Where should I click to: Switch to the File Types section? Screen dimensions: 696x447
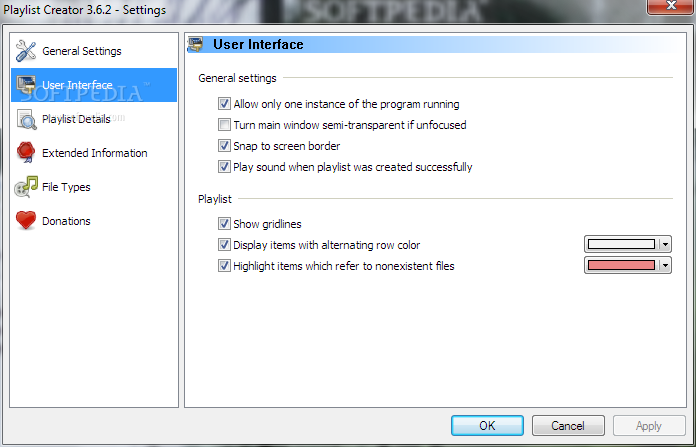[x=94, y=187]
